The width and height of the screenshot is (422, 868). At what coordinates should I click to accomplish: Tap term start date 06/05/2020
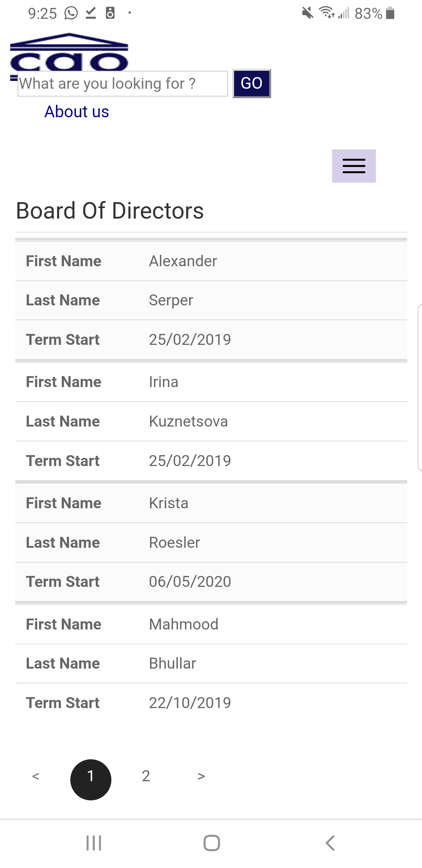pyautogui.click(x=190, y=582)
